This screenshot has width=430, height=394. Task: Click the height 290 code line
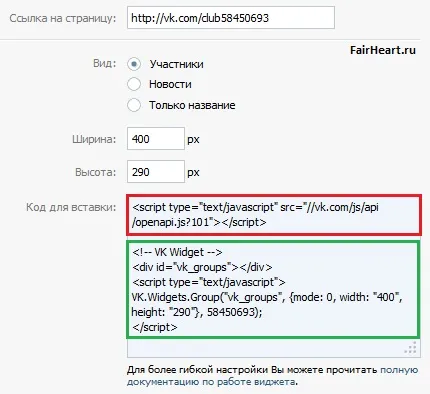point(197,312)
